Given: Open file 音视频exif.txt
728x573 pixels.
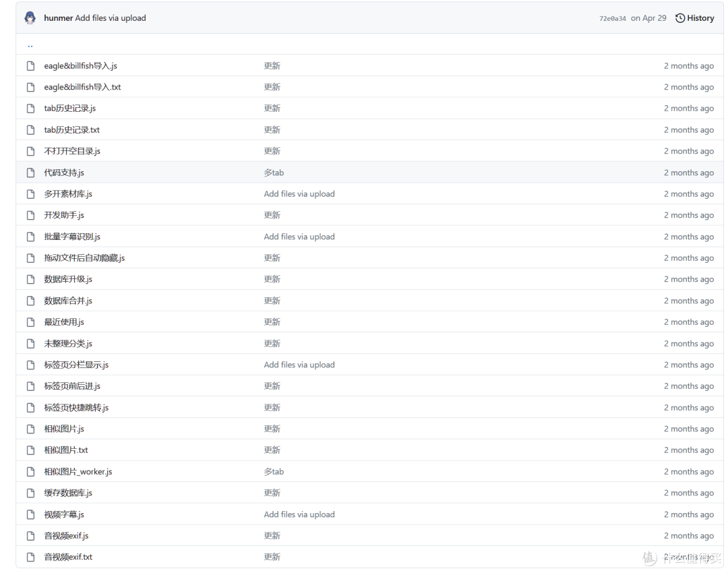Looking at the screenshot, I should [x=68, y=557].
